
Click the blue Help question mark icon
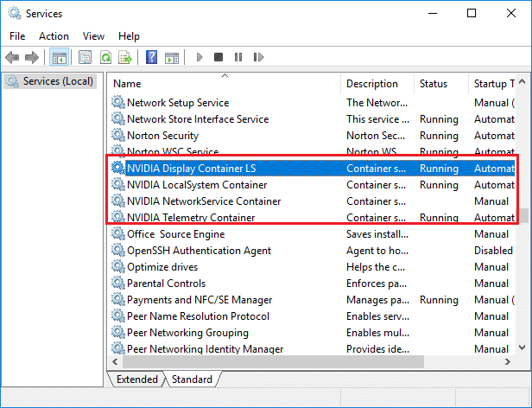click(x=151, y=58)
